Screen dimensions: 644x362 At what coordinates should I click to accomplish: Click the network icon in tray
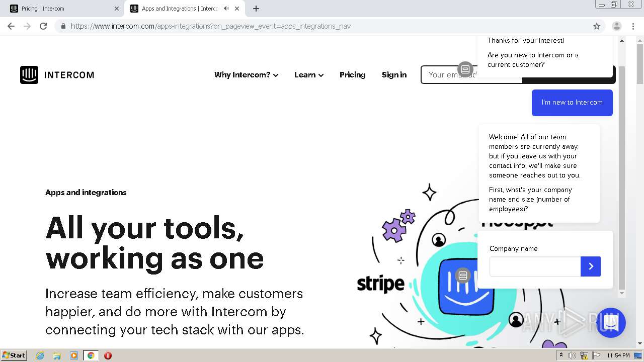584,355
